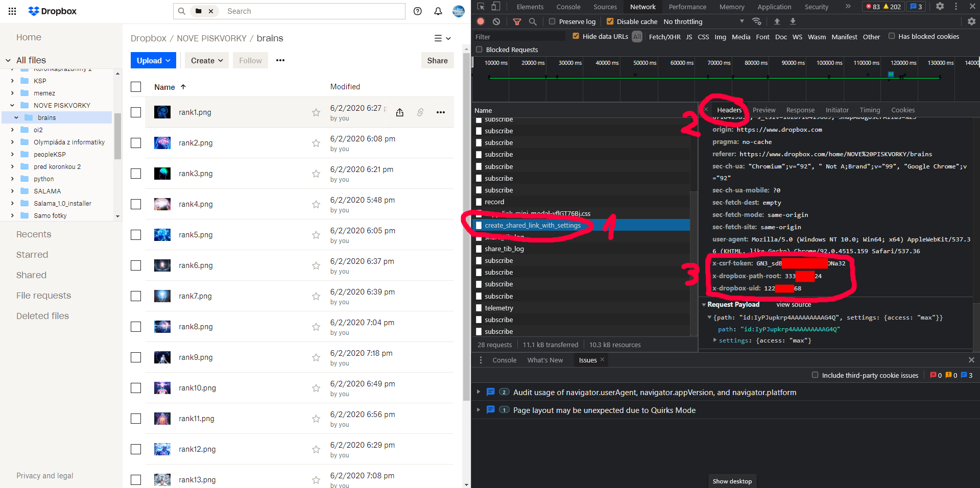Click the Dropbox logo

tap(53, 11)
